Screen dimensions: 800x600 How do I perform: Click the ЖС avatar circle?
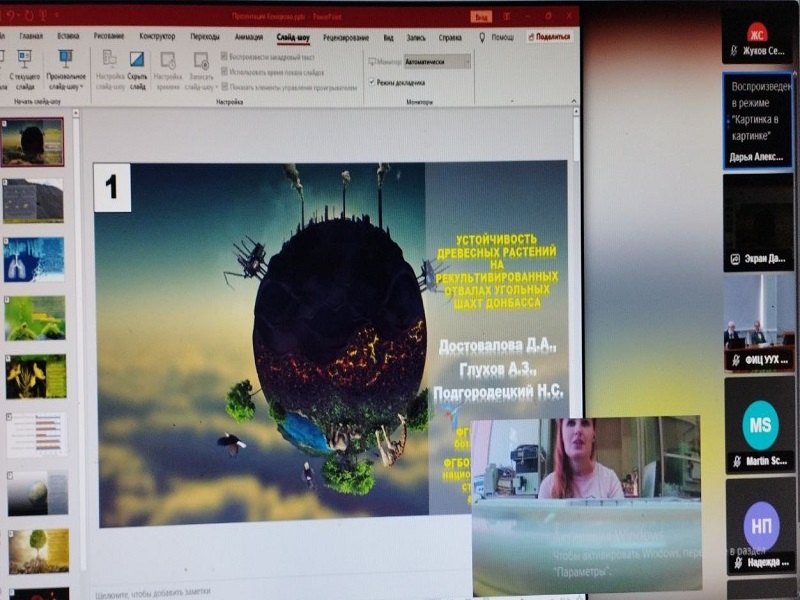[x=757, y=34]
